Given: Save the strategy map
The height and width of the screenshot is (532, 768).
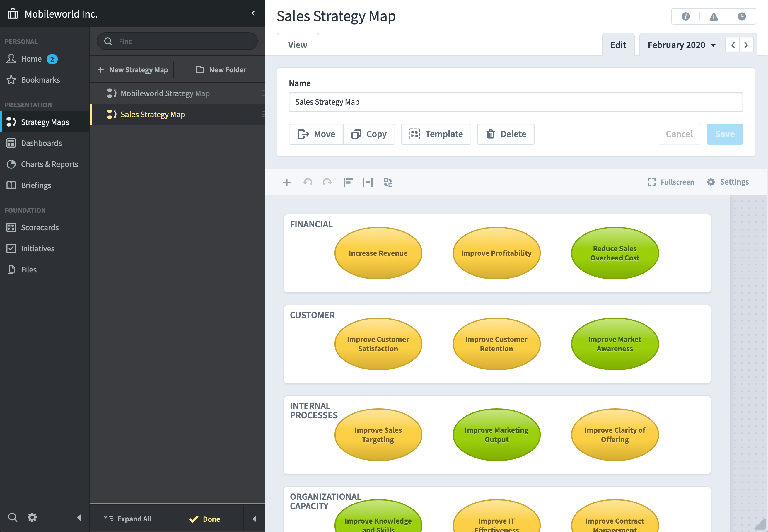Looking at the screenshot, I should (725, 134).
